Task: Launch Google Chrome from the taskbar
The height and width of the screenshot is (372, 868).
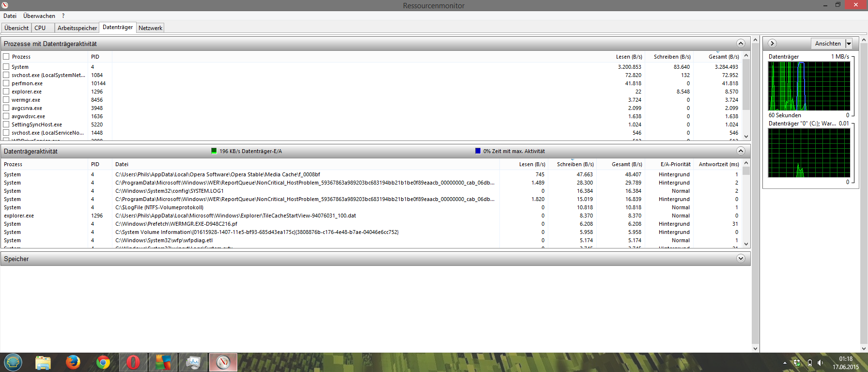Action: 103,362
